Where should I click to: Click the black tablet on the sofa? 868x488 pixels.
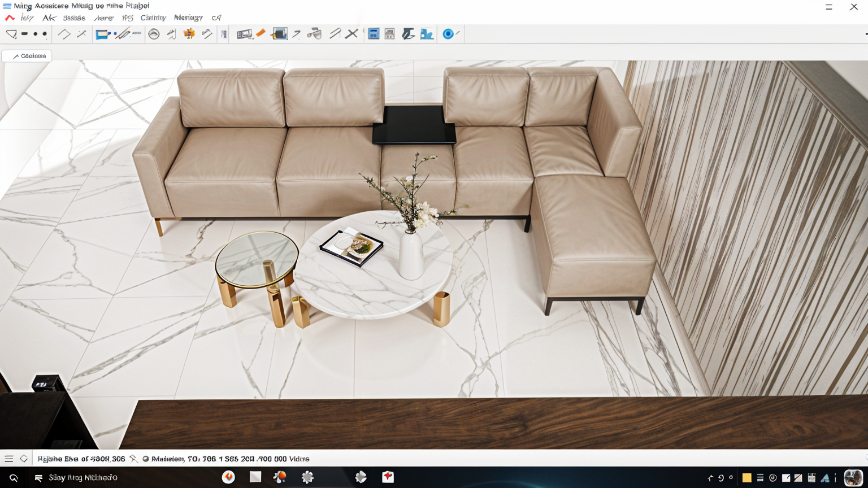coord(414,125)
